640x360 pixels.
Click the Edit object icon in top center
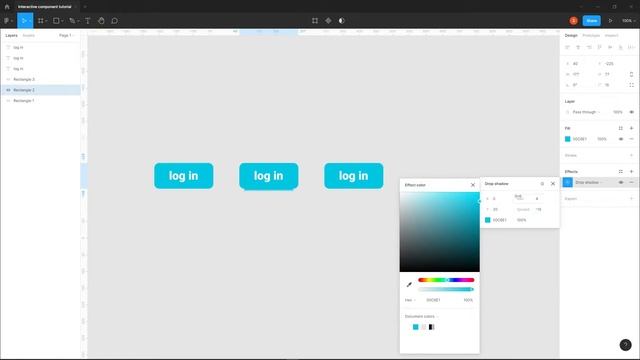pyautogui.click(x=315, y=20)
